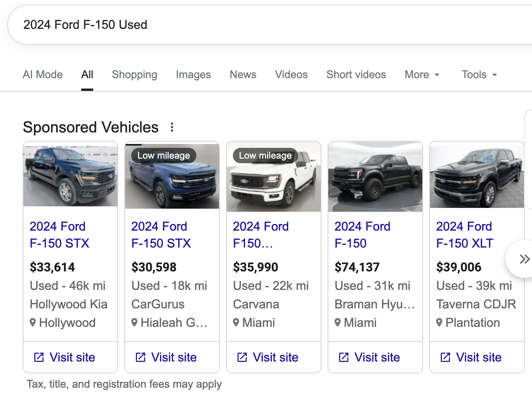
Task: Click the search box with 2024 Ford F-150 Used
Action: tap(269, 25)
